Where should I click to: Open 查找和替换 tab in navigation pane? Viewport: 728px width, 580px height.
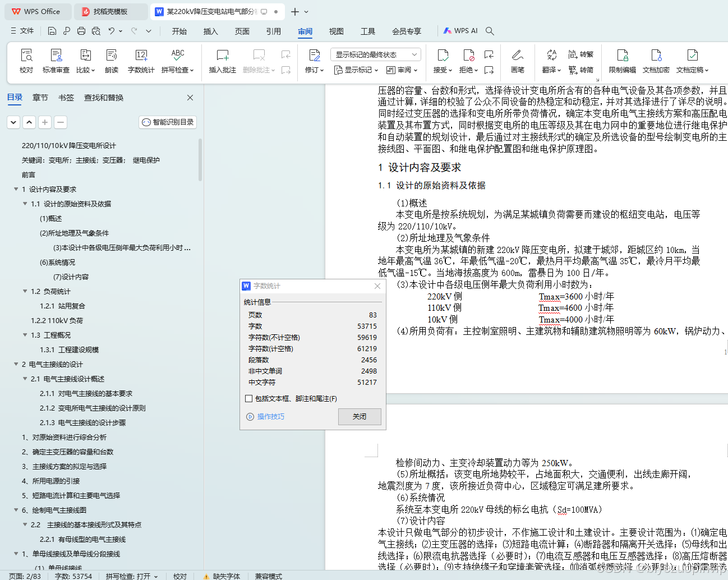[x=104, y=98]
